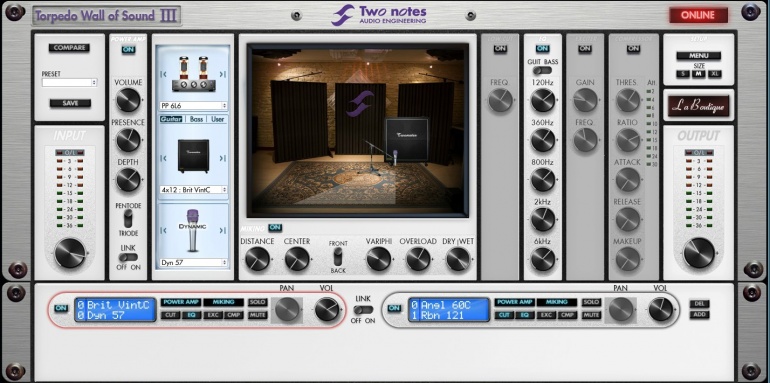Click the SAVE preset button
Image resolution: width=770 pixels, height=383 pixels.
[70, 103]
